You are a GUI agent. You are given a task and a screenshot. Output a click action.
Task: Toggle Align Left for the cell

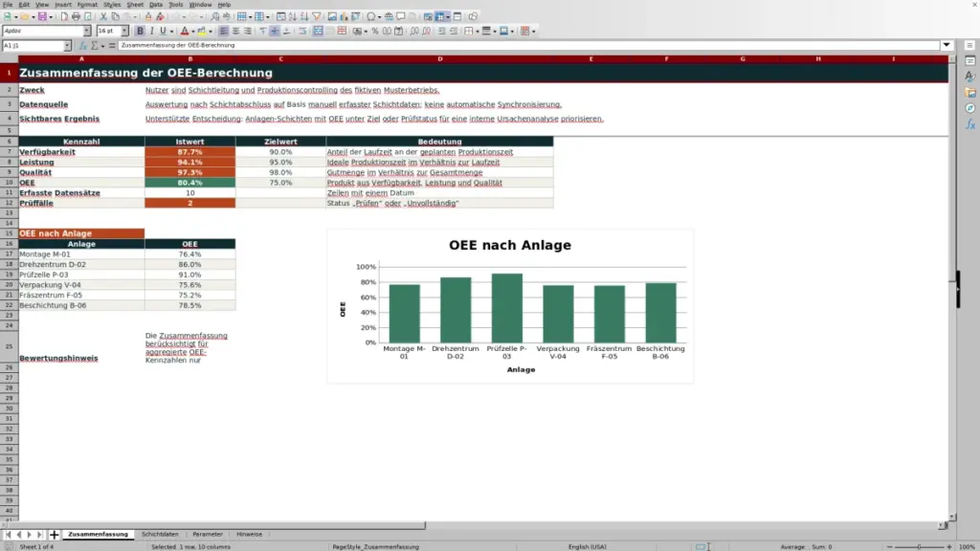[224, 32]
